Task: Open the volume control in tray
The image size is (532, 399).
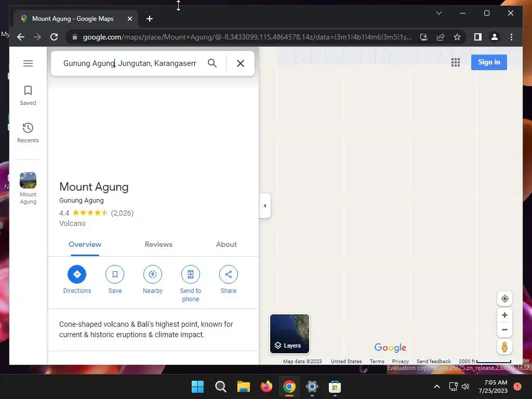Action: pos(465,387)
